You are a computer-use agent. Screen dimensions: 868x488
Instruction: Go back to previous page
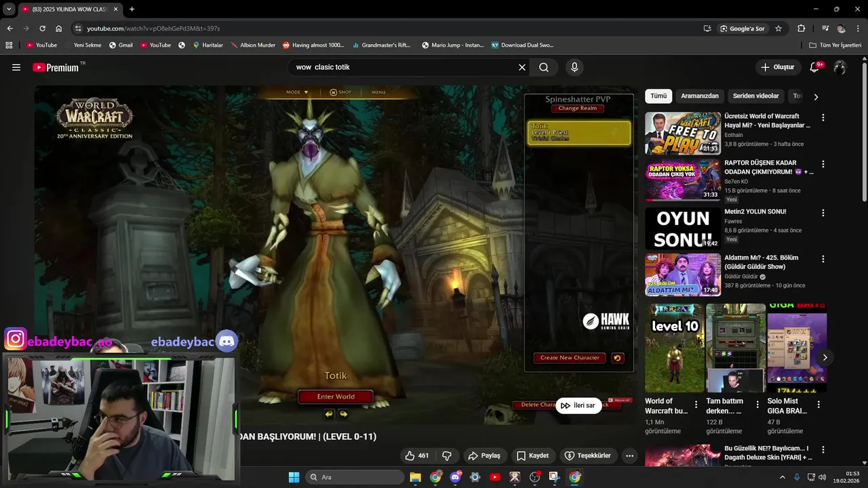coord(9,28)
